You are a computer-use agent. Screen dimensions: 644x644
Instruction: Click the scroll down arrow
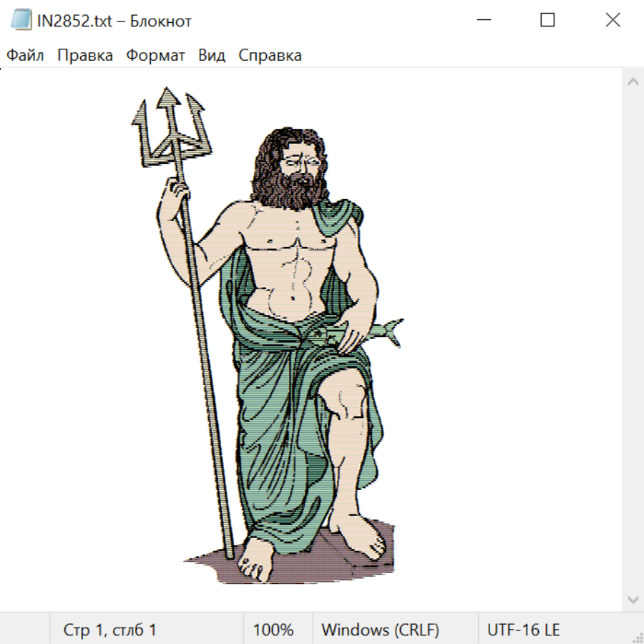[x=633, y=599]
